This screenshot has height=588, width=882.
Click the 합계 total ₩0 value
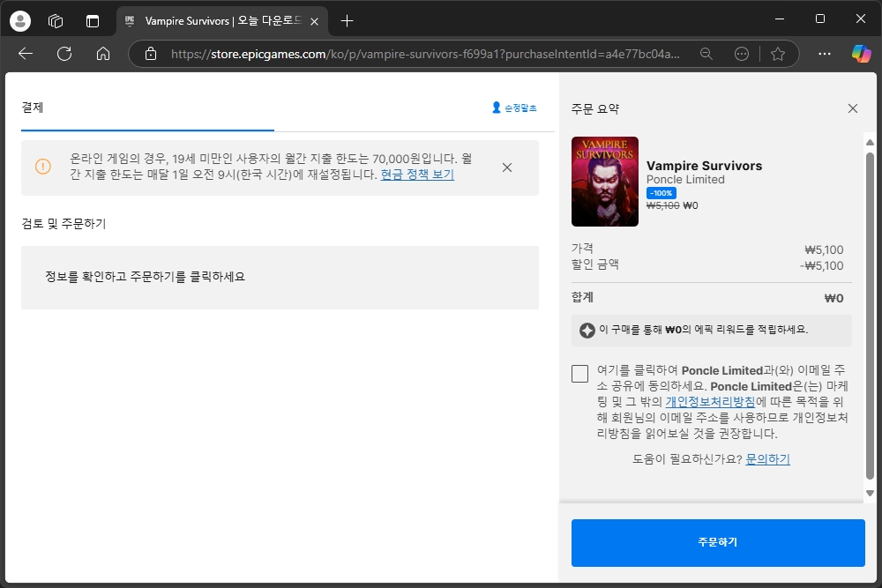click(833, 298)
